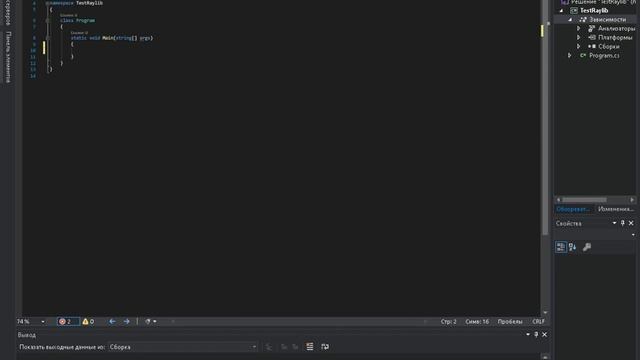This screenshot has width=640, height=360.
Task: Click the 'Сборки' assemblies icon
Action: 591,47
